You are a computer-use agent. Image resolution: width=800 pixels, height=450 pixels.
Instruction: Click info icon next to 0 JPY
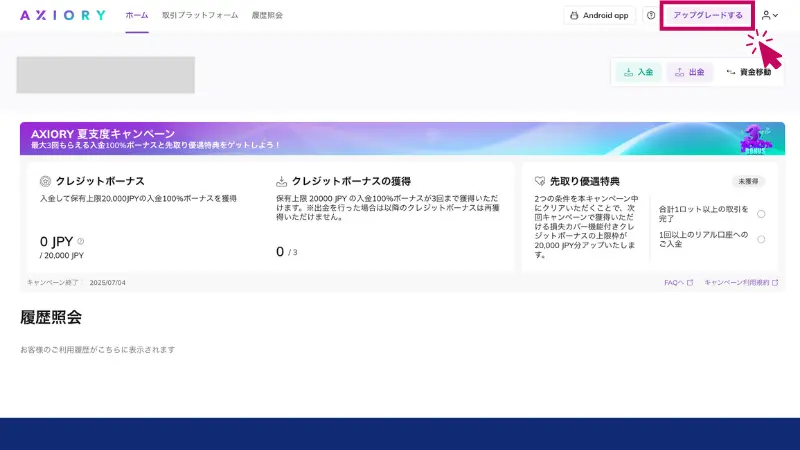81,241
